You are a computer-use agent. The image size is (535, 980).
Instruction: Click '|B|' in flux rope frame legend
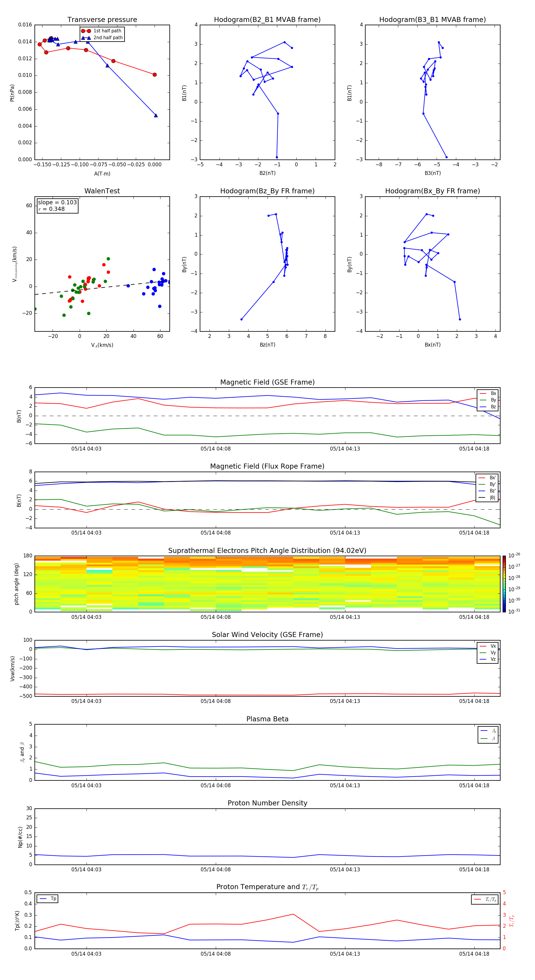(492, 498)
